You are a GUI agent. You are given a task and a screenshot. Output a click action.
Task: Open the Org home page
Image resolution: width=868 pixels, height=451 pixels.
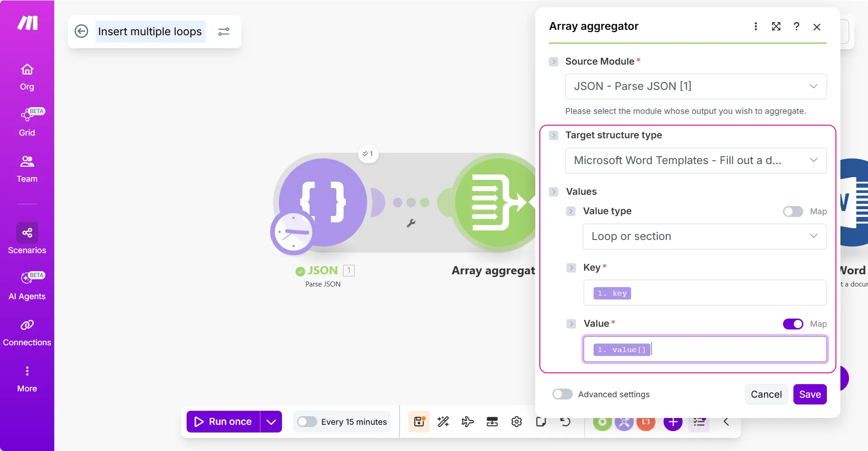coord(27,77)
